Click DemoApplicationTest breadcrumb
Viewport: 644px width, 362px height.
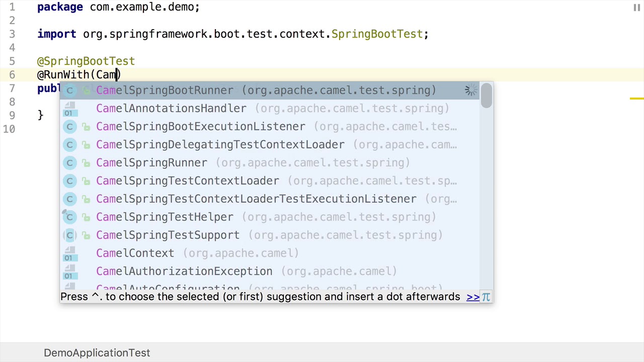pos(97,353)
